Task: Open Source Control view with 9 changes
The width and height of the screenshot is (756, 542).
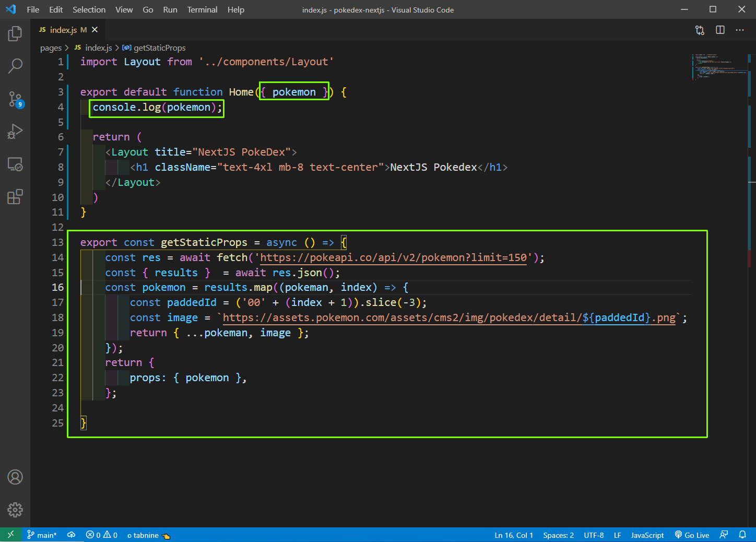Action: click(x=15, y=99)
